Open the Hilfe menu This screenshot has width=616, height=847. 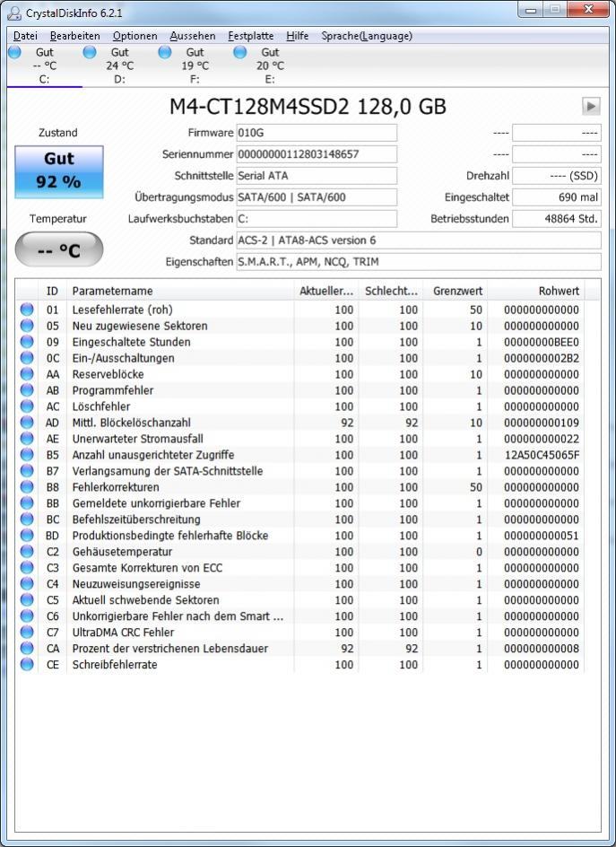pyautogui.click(x=298, y=36)
